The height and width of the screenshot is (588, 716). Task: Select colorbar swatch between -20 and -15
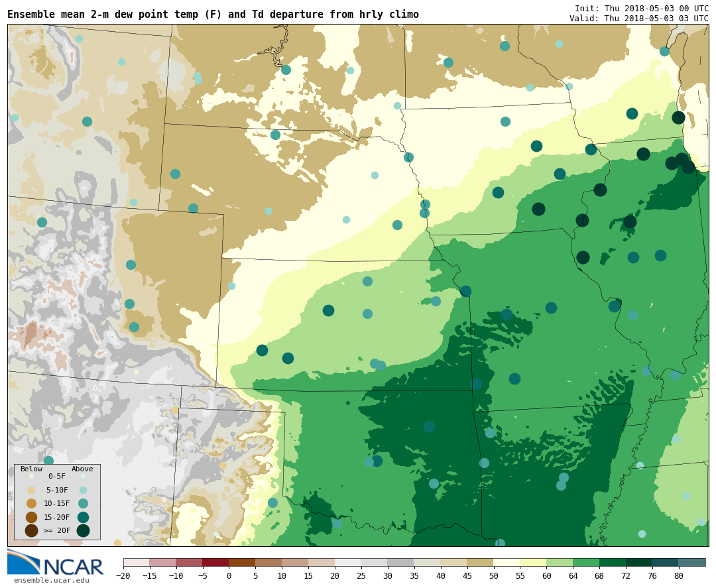pyautogui.click(x=137, y=562)
